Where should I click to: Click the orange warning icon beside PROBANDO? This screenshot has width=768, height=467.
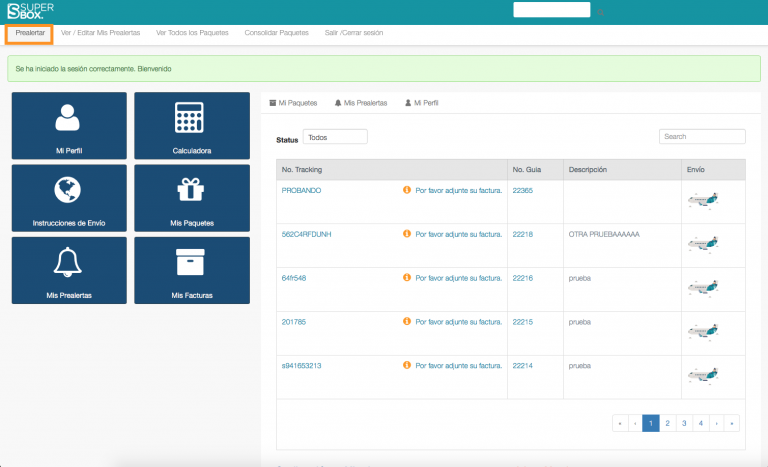407,190
